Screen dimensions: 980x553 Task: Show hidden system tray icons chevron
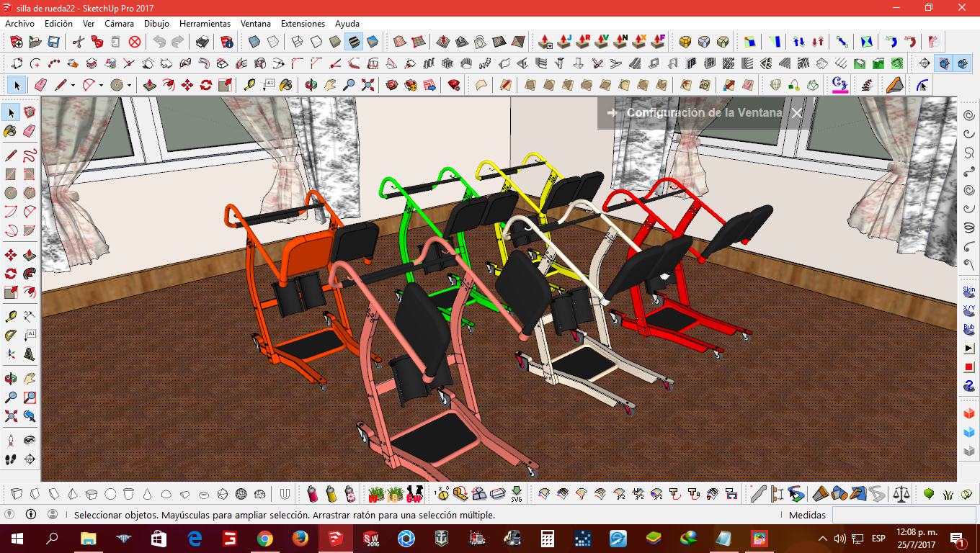[x=823, y=539]
